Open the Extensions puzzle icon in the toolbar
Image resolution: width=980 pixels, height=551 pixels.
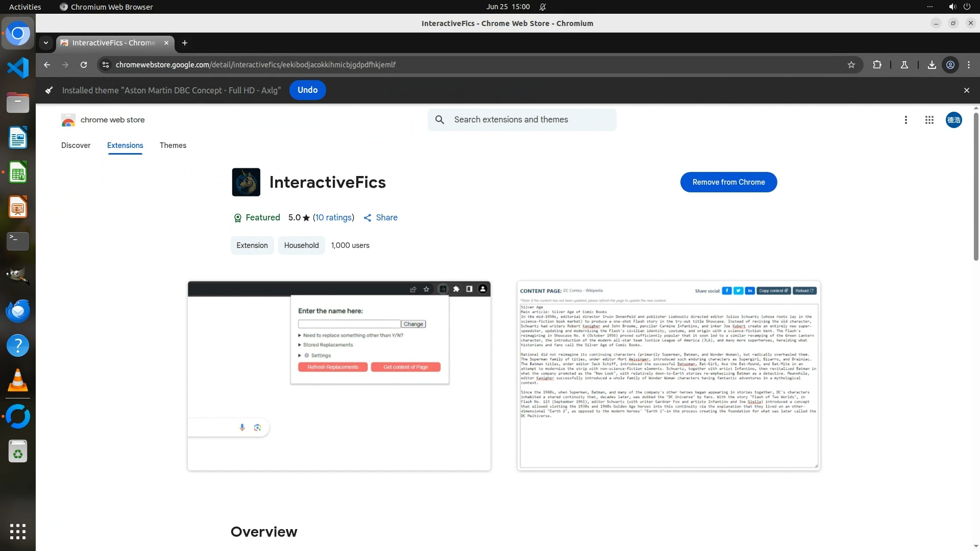click(x=877, y=65)
